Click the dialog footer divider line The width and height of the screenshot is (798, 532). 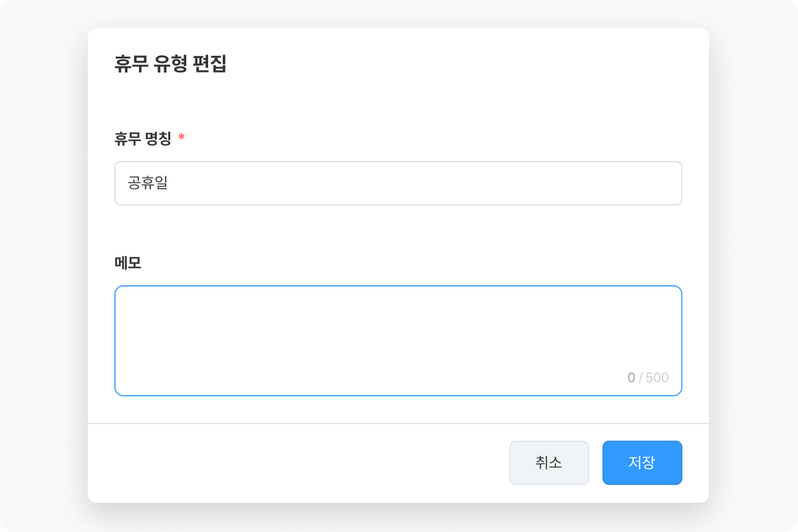[398, 423]
